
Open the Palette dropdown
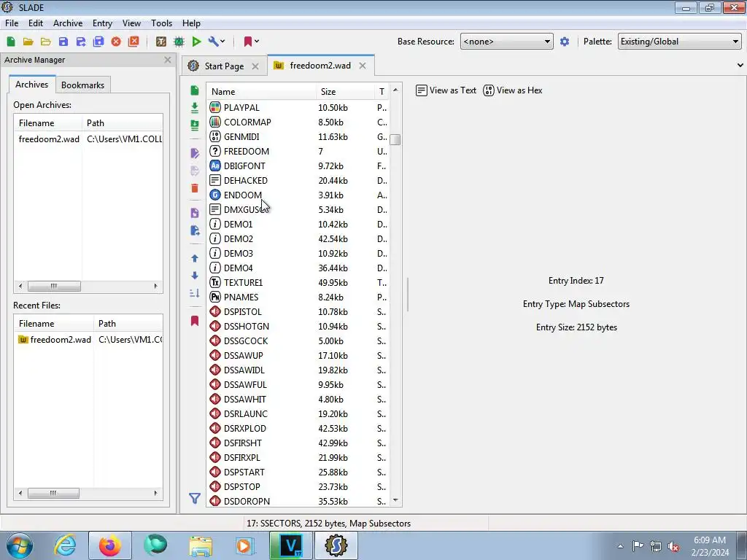679,42
